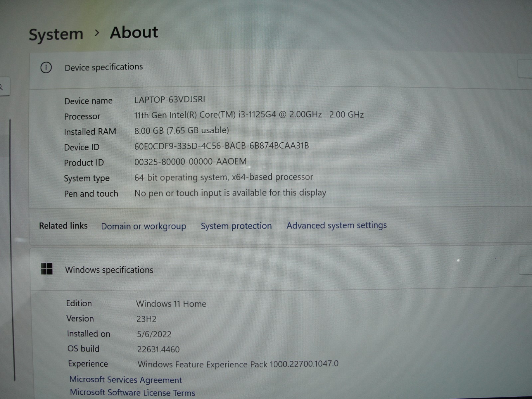Open Advanced system settings link
Viewport: 532px width, 399px height.
[337, 225]
